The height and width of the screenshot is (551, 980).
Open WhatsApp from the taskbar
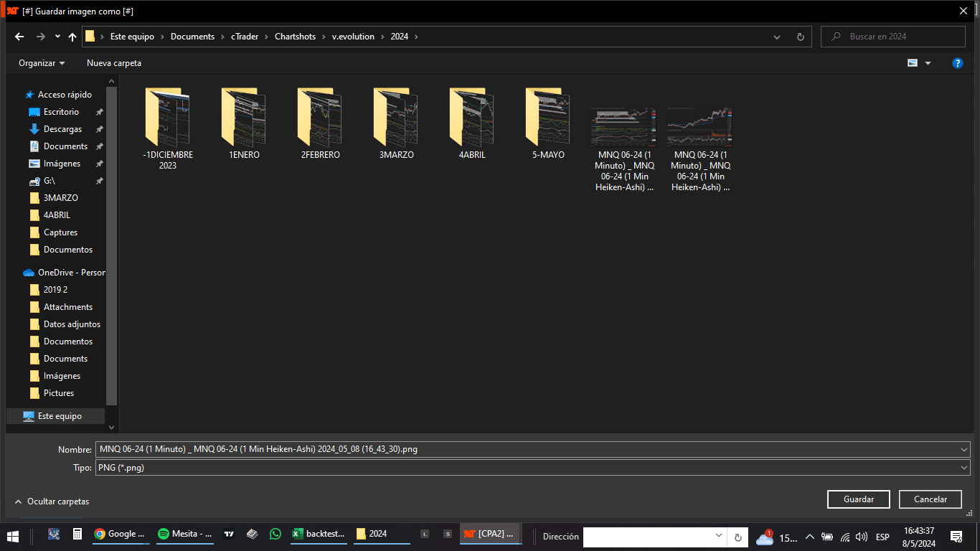click(x=275, y=534)
